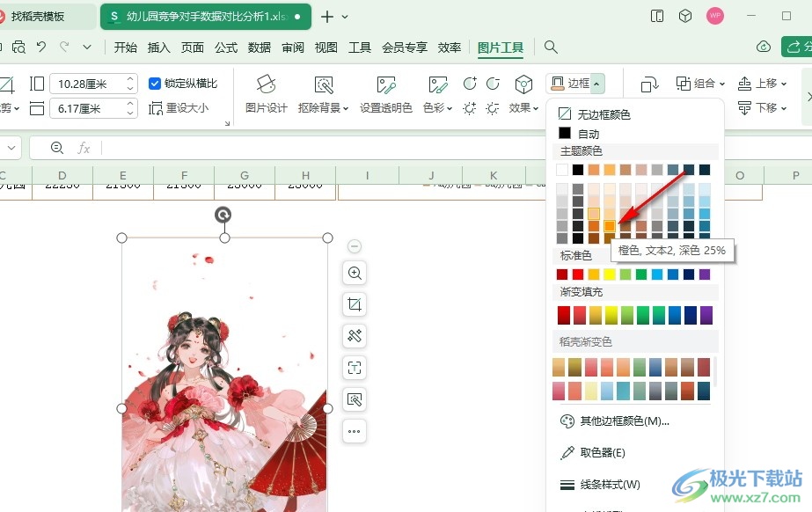Click the width spinner arrows beside 6.17厘米
The height and width of the screenshot is (512, 812).
(130, 108)
